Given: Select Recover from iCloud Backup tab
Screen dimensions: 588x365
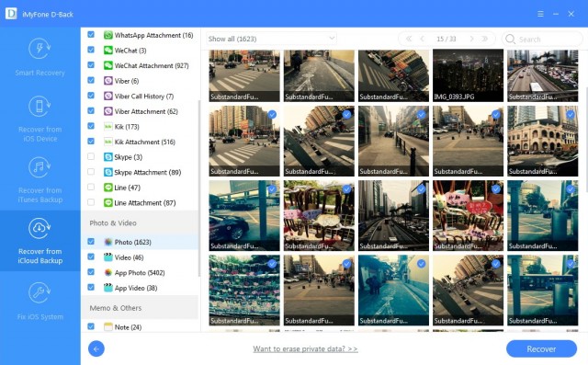Looking at the screenshot, I should [x=40, y=241].
